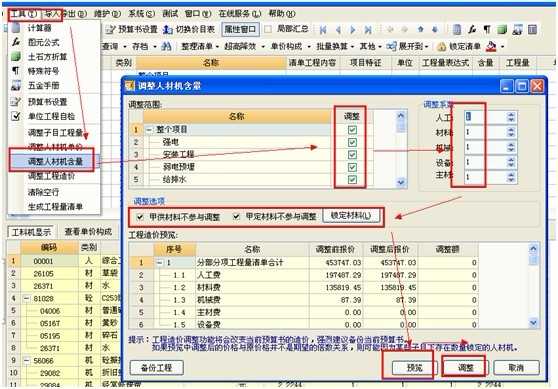Click the 土石方折算 green icon in the menu
The image size is (558, 389).
(x=16, y=56)
